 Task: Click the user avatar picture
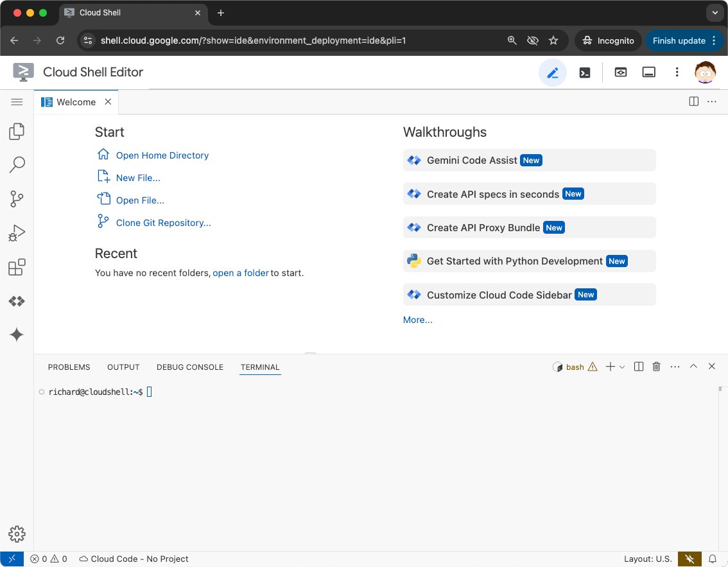tap(705, 72)
